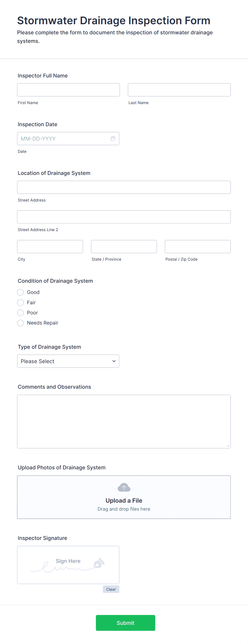The height and width of the screenshot is (644, 248).
Task: Click the Street Address Line 2 field
Action: click(x=124, y=217)
